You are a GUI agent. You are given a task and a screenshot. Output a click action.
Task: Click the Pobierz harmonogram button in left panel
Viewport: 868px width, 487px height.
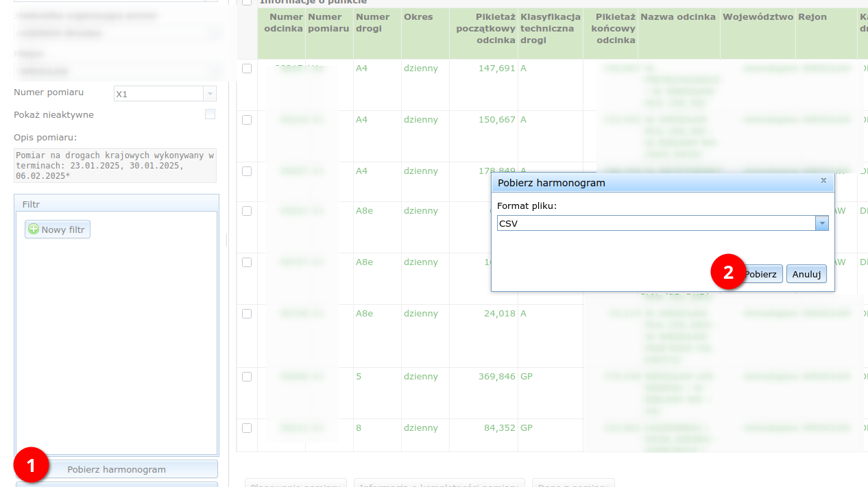click(117, 469)
